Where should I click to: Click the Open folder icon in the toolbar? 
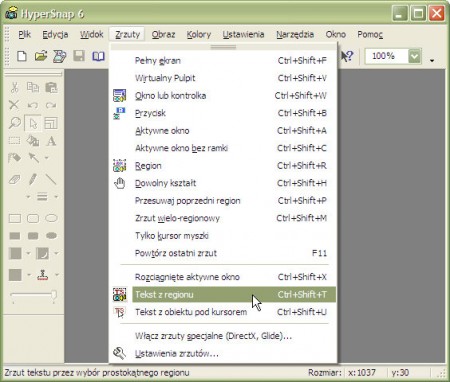(x=41, y=56)
